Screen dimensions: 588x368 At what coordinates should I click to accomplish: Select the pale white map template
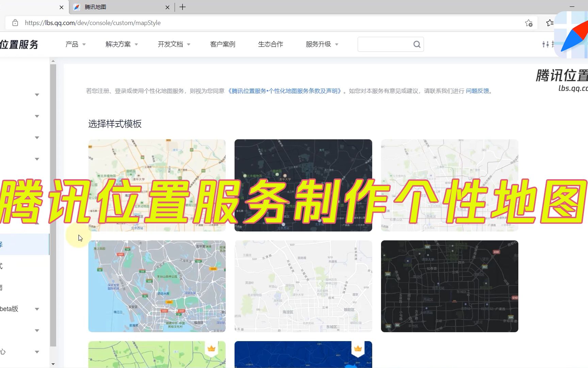pyautogui.click(x=450, y=185)
